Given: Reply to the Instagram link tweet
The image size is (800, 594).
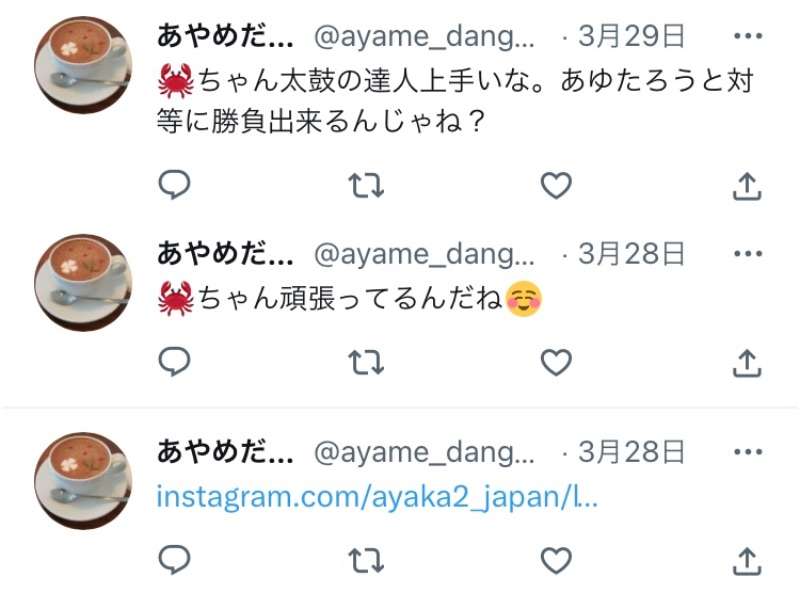Looking at the screenshot, I should point(174,560).
